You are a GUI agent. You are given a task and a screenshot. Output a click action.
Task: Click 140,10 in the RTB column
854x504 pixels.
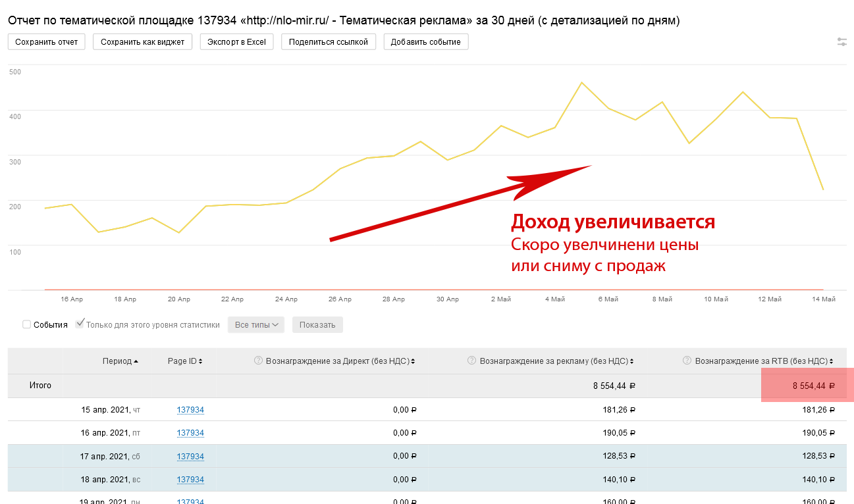coord(818,480)
